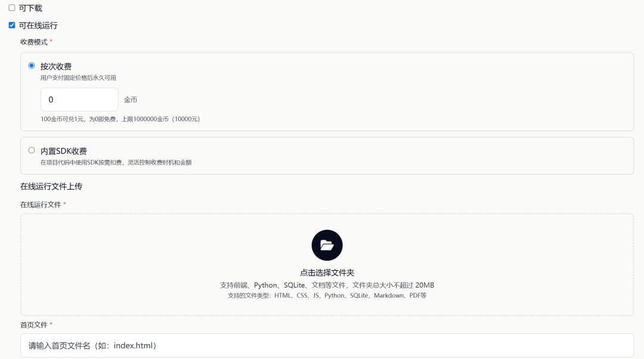Click the 可下载 label text
This screenshot has width=644, height=359.
30,8
